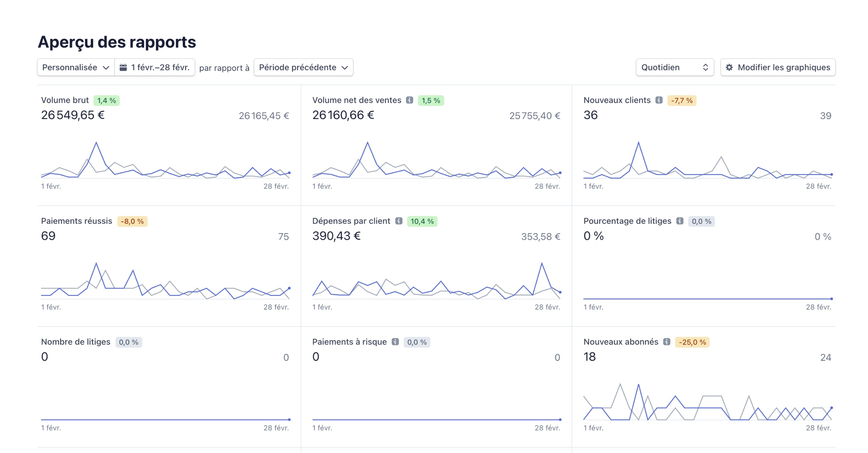Click info icon next to Pourcentage de litiges

click(x=679, y=221)
